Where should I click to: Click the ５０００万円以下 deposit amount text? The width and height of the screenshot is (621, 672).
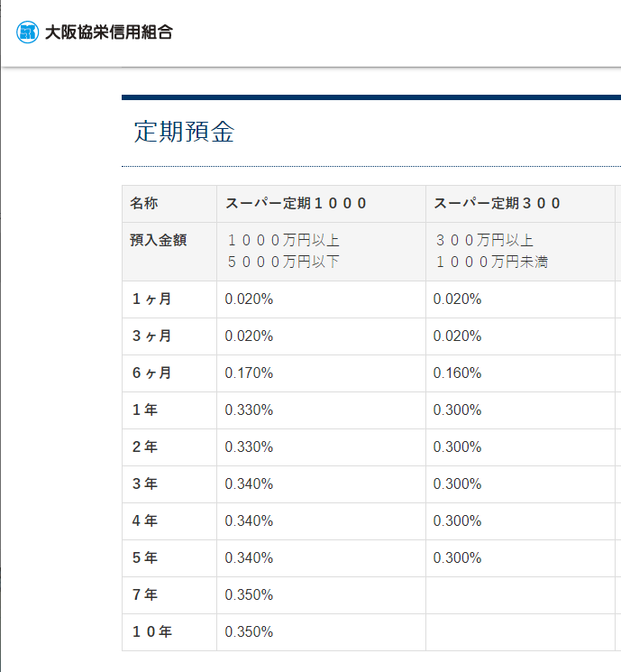pyautogui.click(x=284, y=262)
